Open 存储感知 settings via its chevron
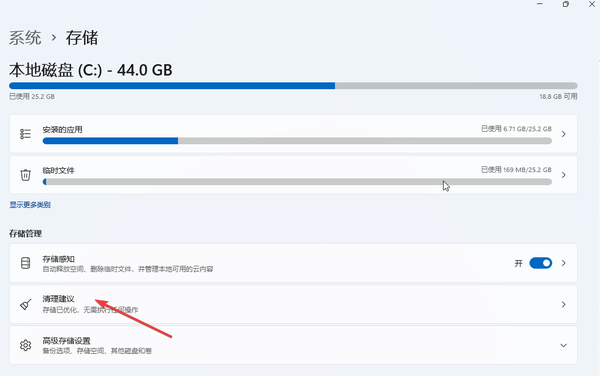Viewport: 600px width, 376px height. (563, 263)
